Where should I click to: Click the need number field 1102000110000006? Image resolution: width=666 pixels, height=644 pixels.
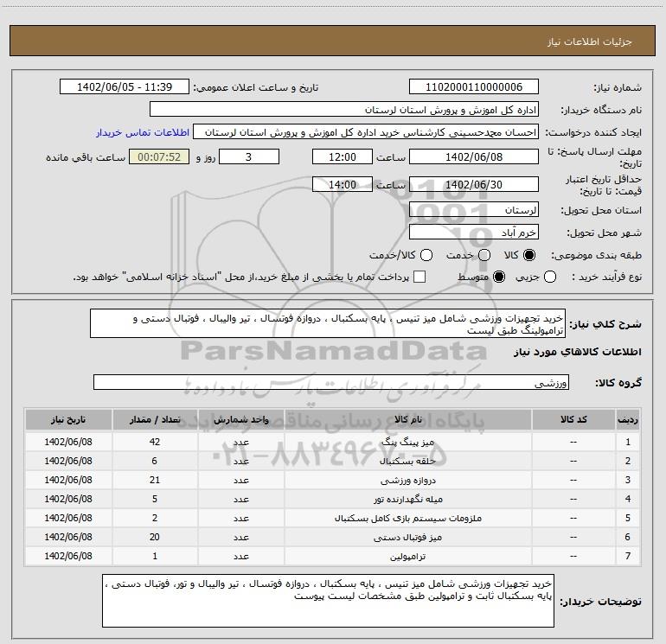(474, 87)
